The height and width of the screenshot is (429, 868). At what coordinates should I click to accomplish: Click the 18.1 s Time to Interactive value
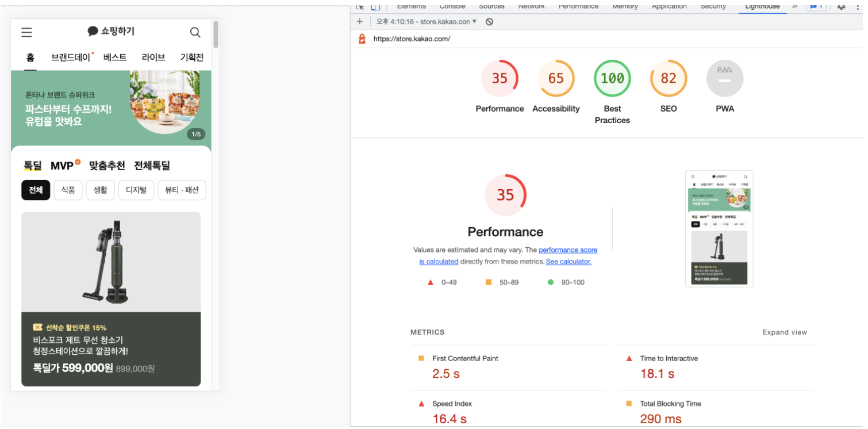pyautogui.click(x=658, y=374)
